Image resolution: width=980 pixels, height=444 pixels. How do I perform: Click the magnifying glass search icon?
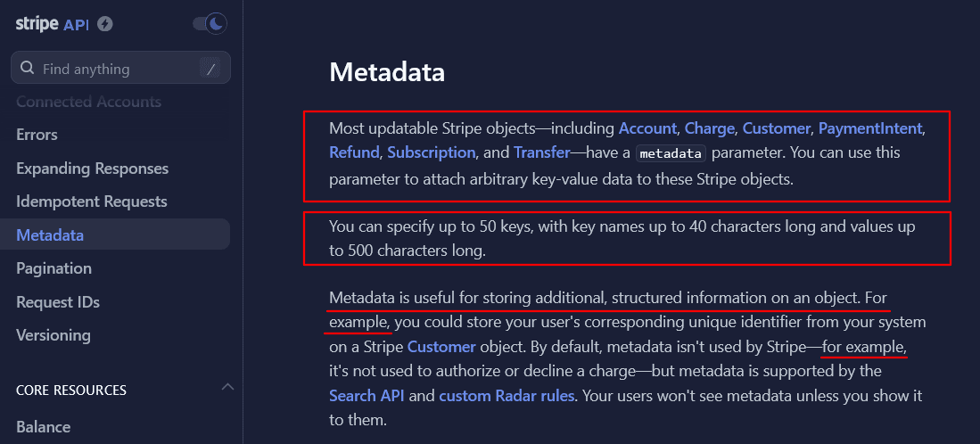pos(27,68)
